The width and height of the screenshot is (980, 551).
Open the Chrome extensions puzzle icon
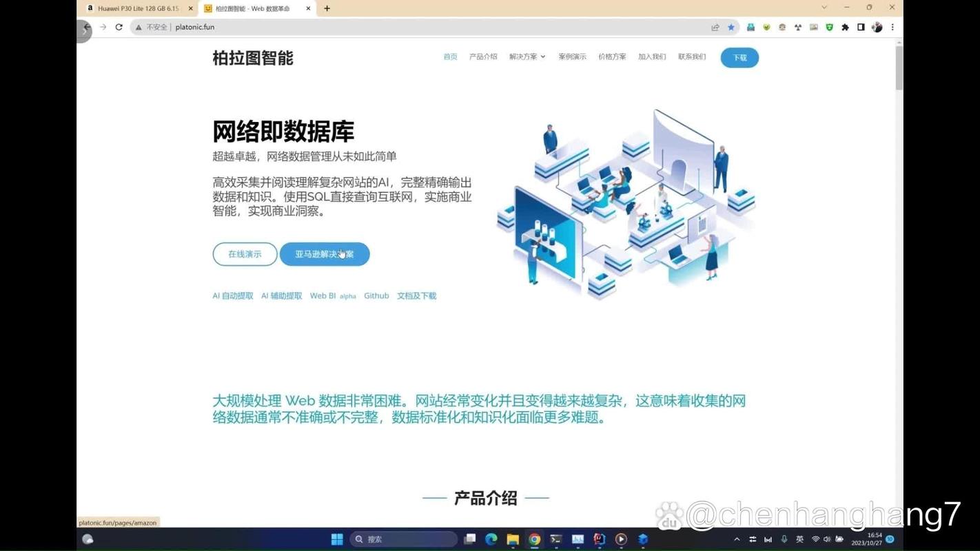point(846,28)
